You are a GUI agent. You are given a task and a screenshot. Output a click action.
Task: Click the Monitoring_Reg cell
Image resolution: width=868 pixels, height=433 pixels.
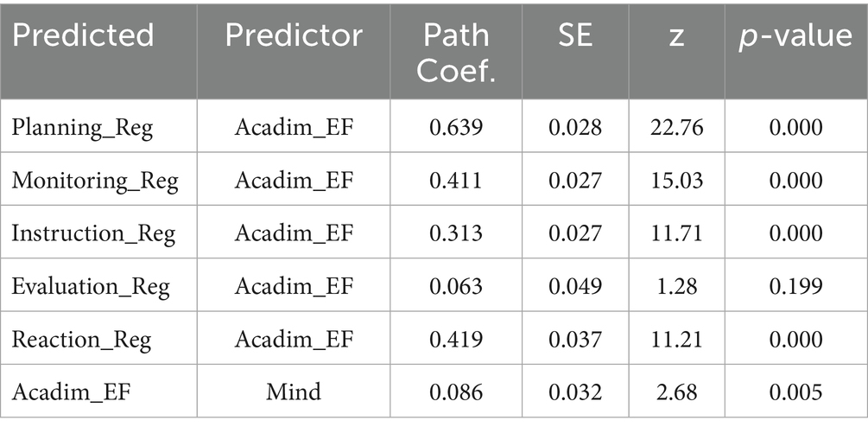coord(95,181)
